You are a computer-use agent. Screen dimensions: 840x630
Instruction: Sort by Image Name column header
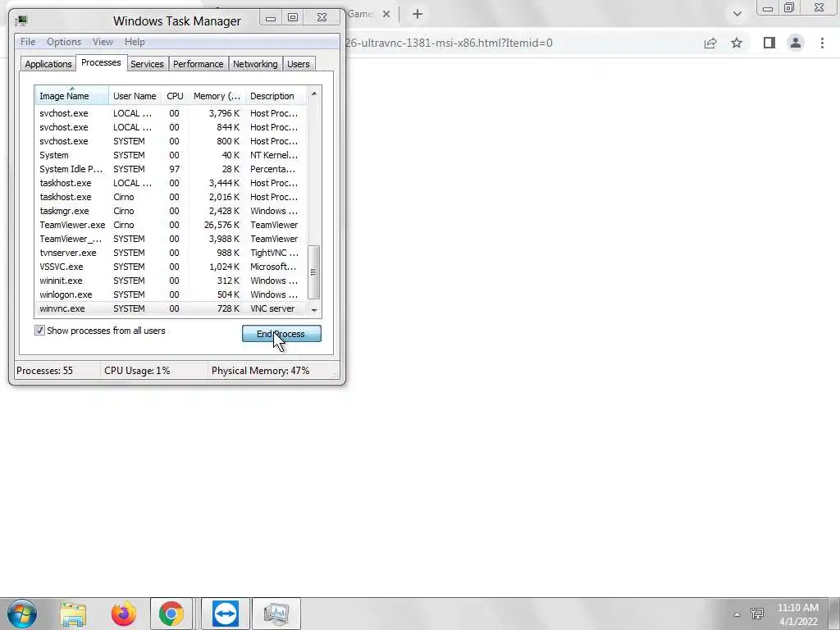point(72,95)
